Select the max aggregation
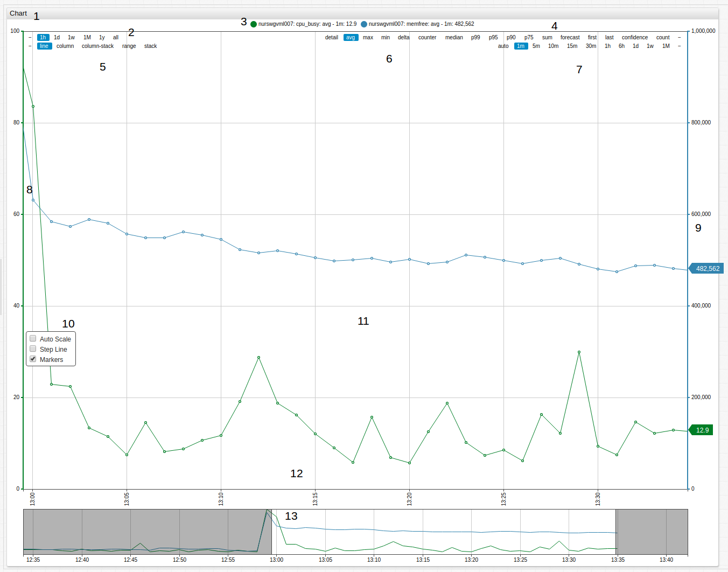728x572 pixels. pos(368,37)
